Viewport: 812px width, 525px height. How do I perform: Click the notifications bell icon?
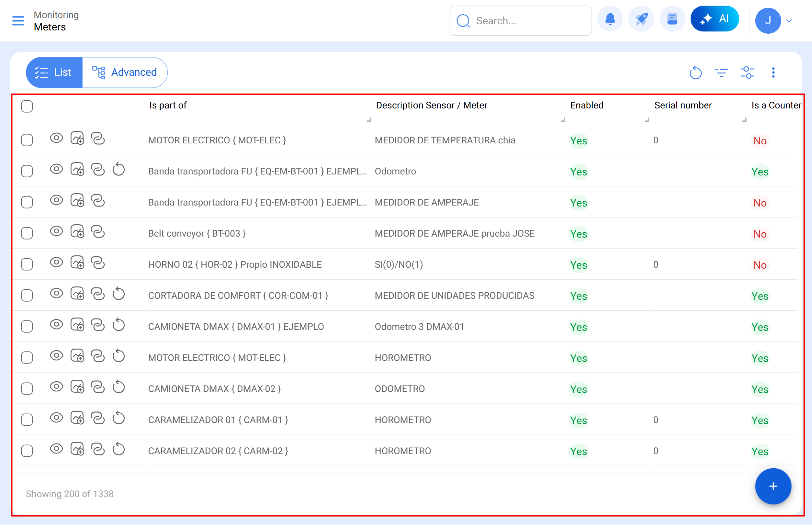tap(610, 19)
